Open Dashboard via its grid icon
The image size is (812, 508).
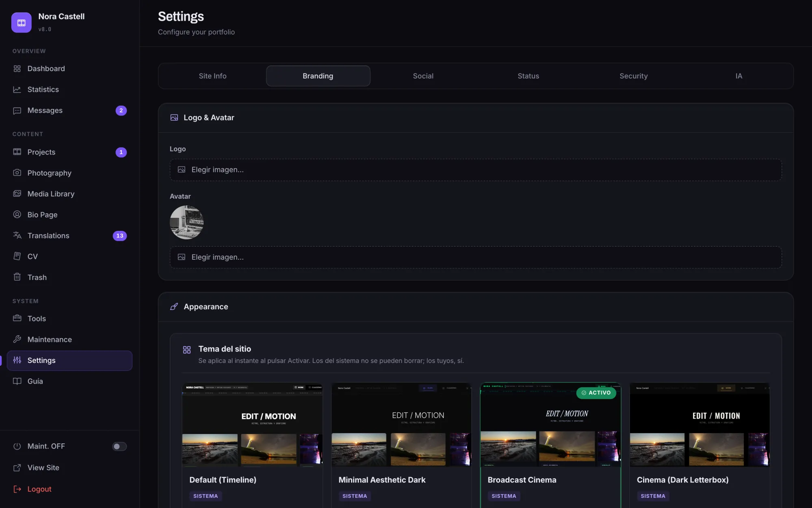(x=17, y=69)
